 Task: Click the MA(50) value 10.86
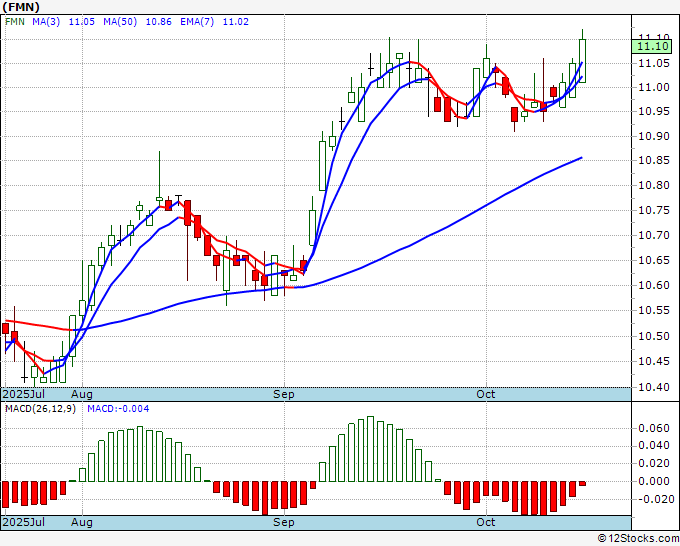158,21
